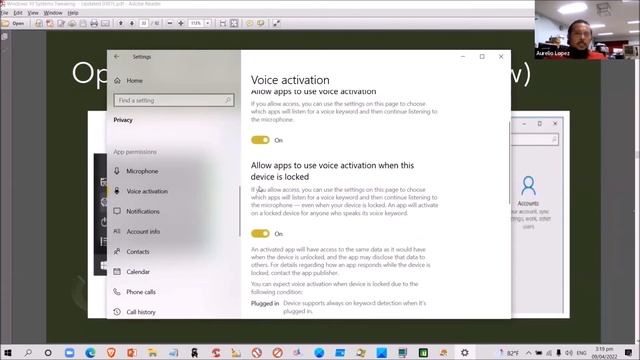This screenshot has height=360, width=640.
Task: Click the page number field in Reader toolbar
Action: [144, 24]
